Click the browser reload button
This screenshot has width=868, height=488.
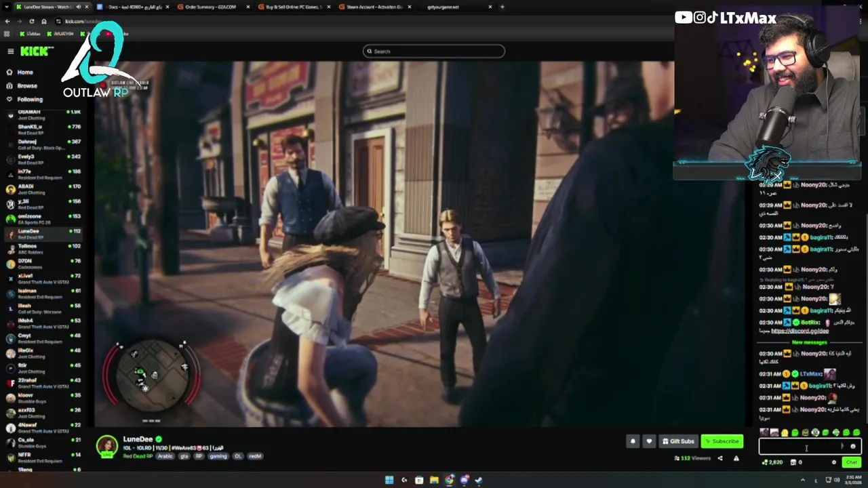tap(32, 21)
